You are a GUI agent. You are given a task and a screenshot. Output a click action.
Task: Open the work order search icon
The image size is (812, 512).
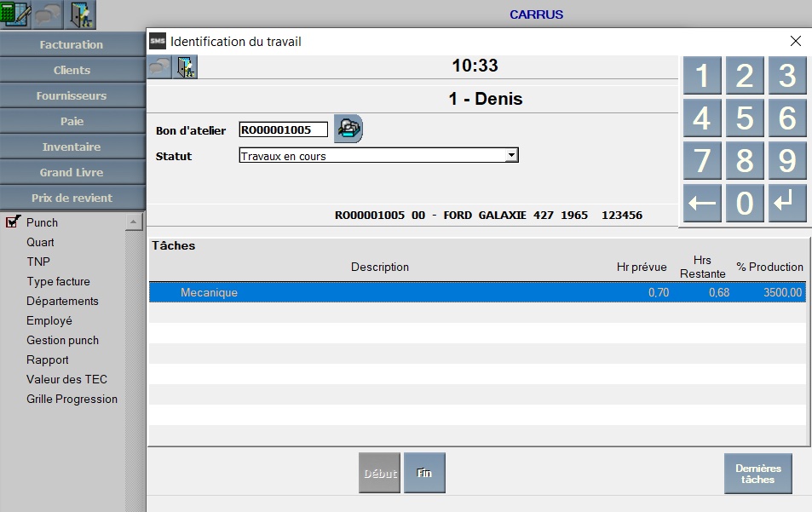348,129
